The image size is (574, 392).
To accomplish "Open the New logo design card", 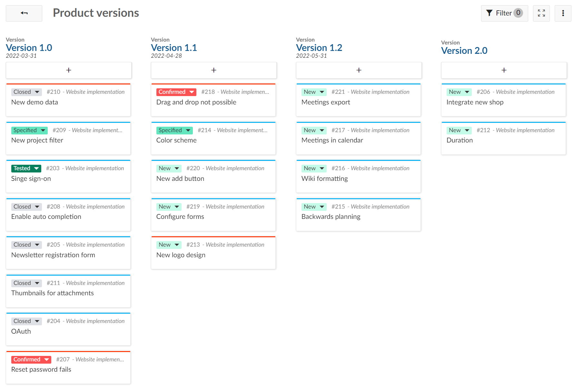I will (x=181, y=255).
